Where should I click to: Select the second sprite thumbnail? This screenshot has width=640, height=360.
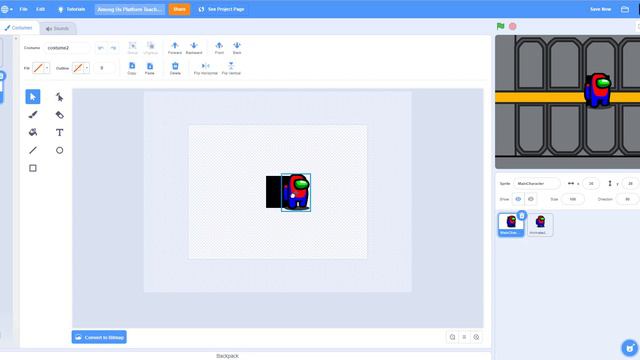click(x=540, y=224)
